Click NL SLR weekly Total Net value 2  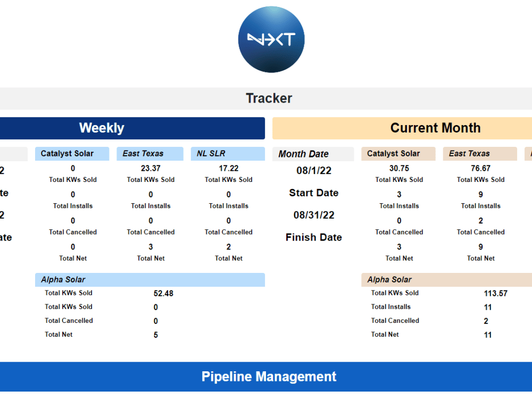coord(229,247)
